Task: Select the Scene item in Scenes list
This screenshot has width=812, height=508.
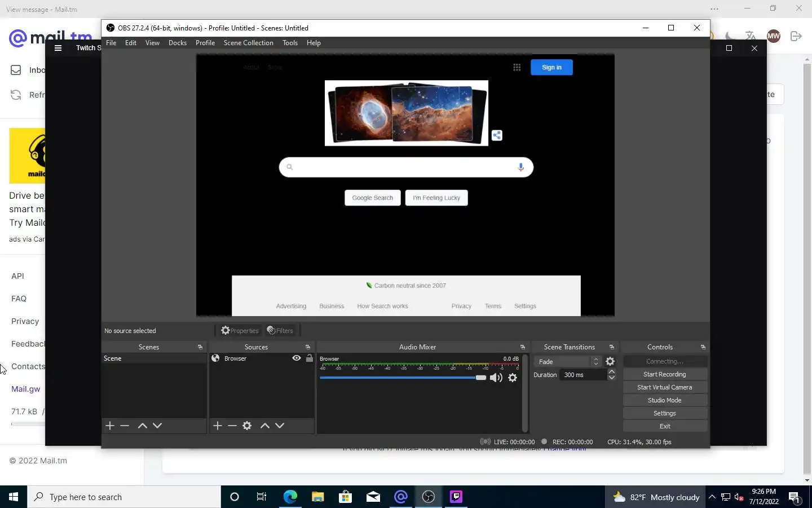Action: pyautogui.click(x=154, y=358)
